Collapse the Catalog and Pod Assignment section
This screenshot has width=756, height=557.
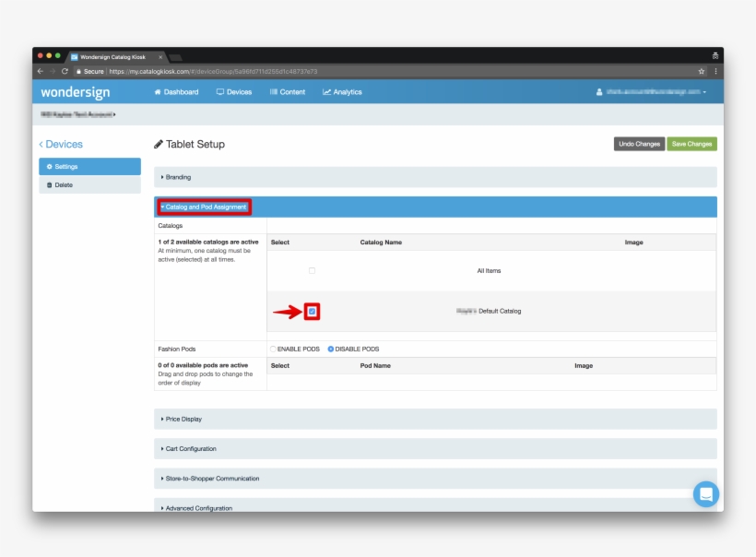(x=204, y=207)
